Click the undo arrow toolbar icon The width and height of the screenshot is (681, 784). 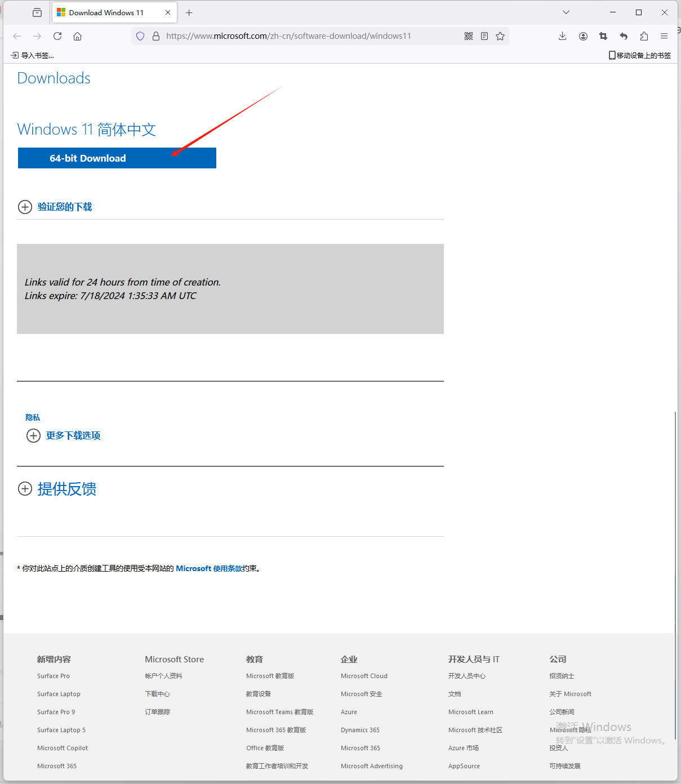(x=624, y=36)
